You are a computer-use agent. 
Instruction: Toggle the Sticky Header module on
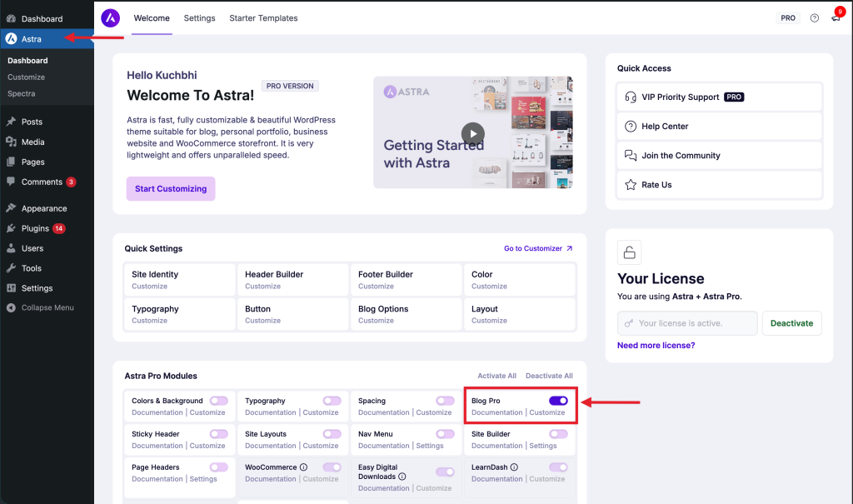(x=218, y=434)
